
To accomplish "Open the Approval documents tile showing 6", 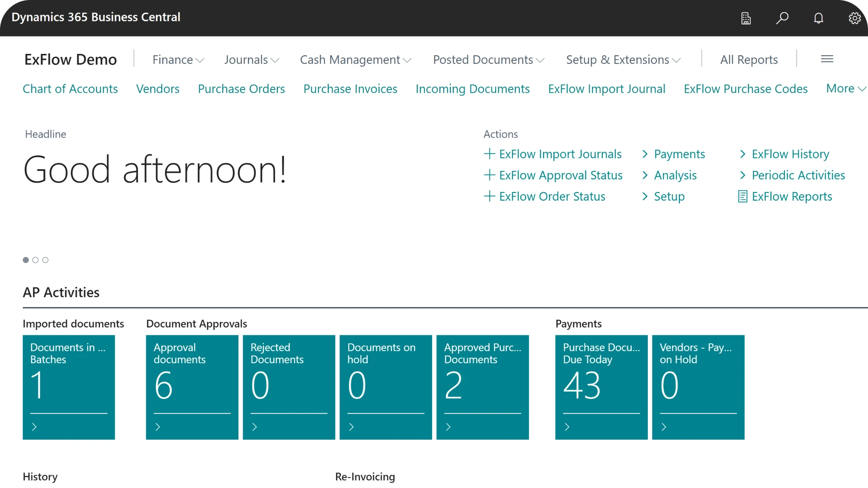I will [192, 387].
